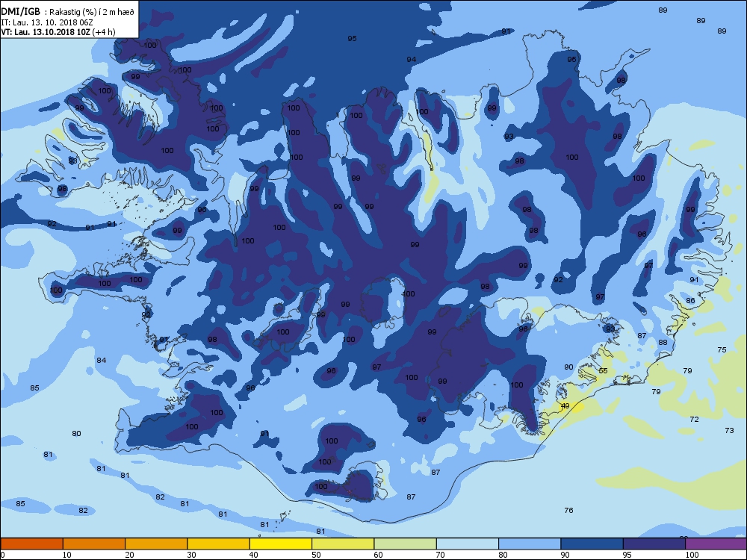The width and height of the screenshot is (747, 560).
Task: Select the legend scale tick label '10'
Action: [66, 555]
